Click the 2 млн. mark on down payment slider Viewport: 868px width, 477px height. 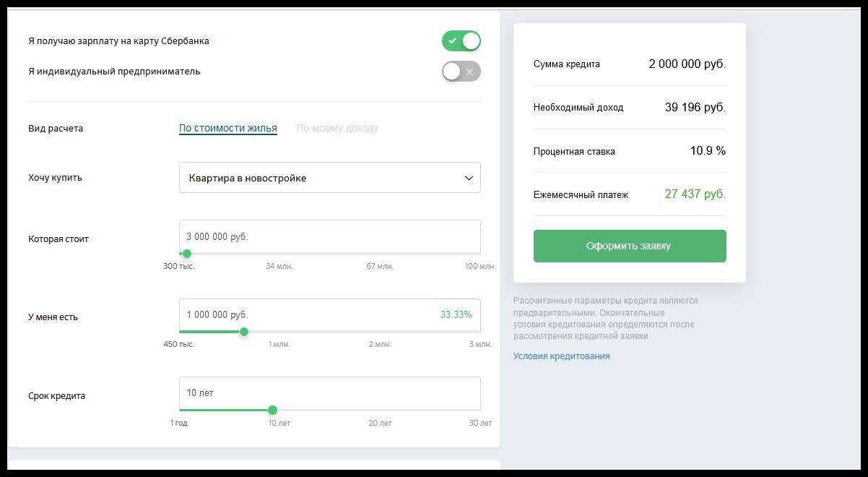[x=380, y=344]
